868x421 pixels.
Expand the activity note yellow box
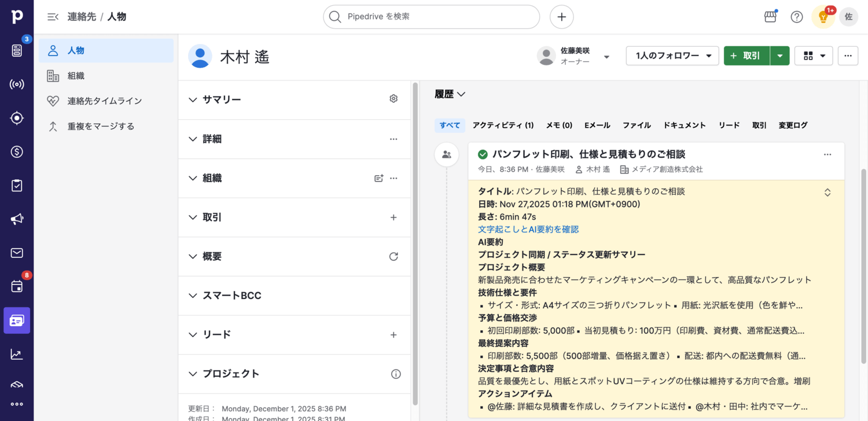[827, 193]
